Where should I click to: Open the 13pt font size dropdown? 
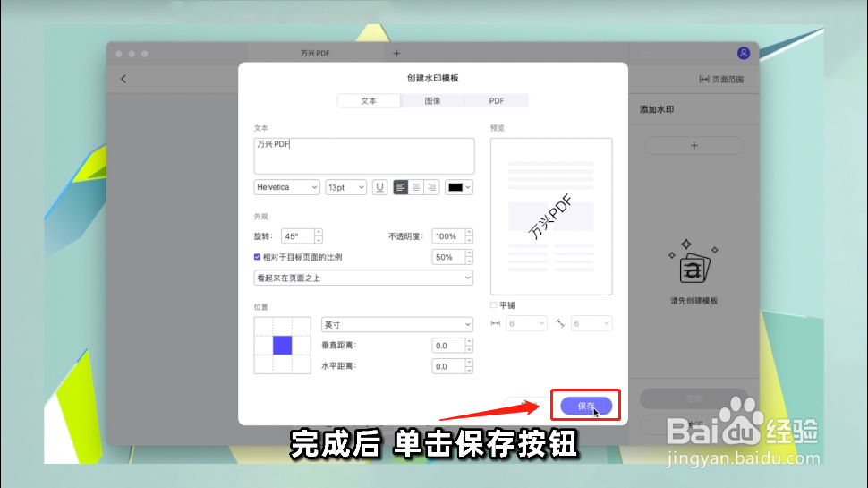[x=345, y=187]
